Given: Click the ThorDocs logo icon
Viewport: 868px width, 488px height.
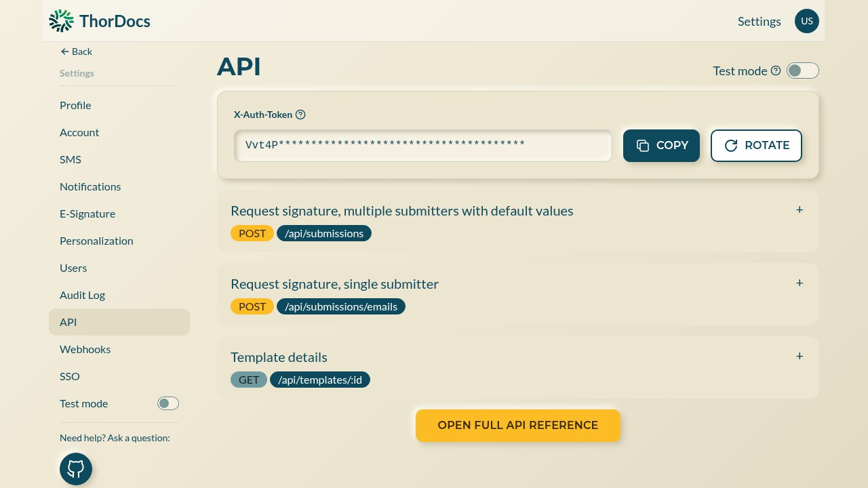Looking at the screenshot, I should [61, 21].
